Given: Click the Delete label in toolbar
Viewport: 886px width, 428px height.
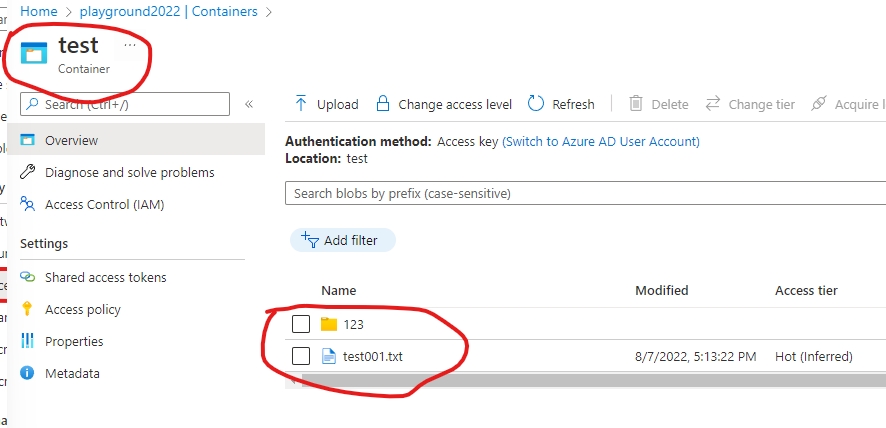Looking at the screenshot, I should coord(670,105).
